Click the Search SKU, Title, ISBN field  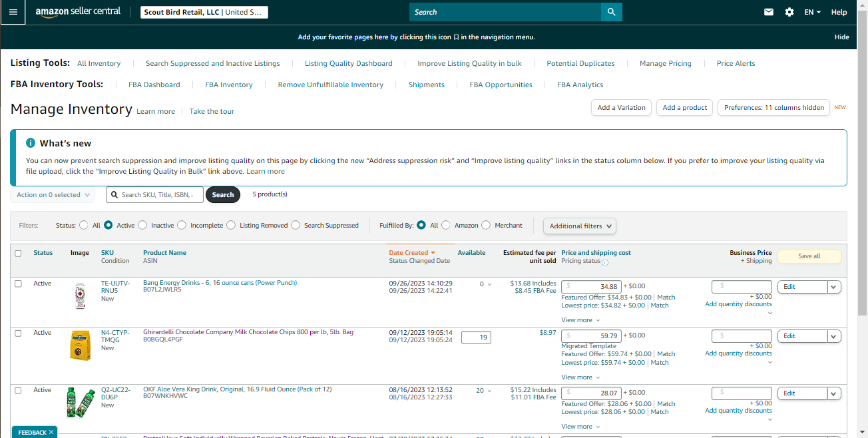154,195
